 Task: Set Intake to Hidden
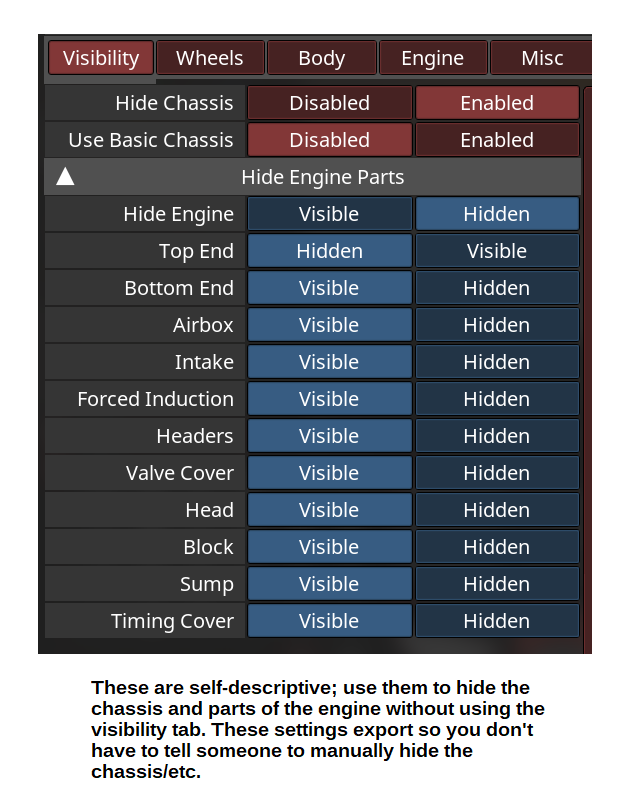pos(497,362)
